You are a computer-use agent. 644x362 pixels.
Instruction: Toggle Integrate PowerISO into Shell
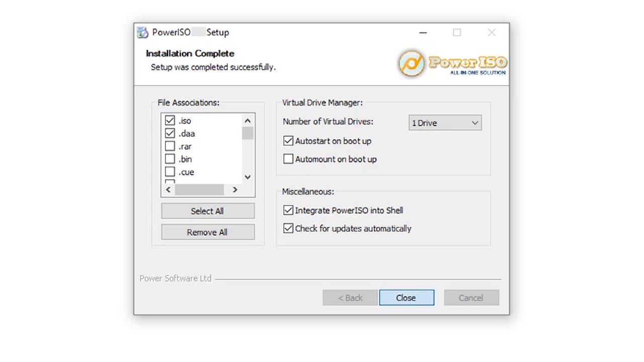click(288, 211)
